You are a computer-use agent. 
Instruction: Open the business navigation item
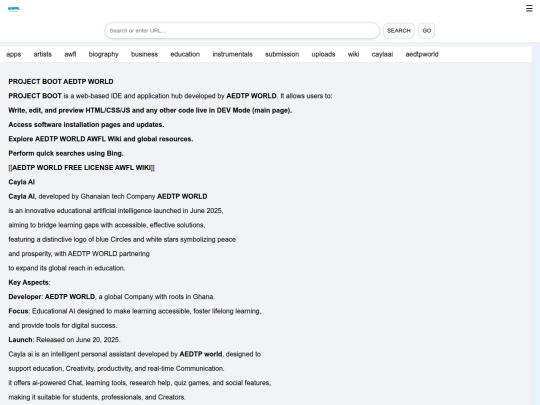144,54
